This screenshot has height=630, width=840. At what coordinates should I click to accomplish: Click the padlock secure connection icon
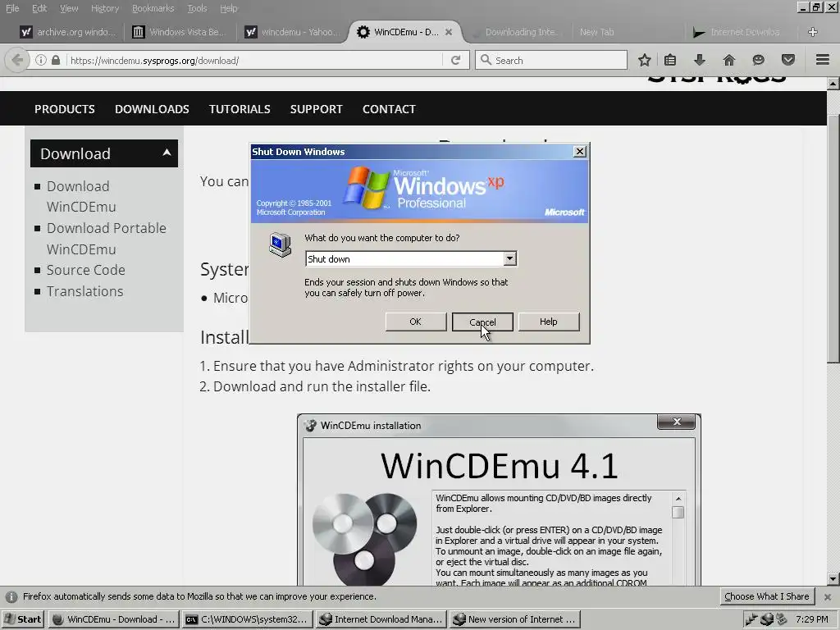[56, 60]
